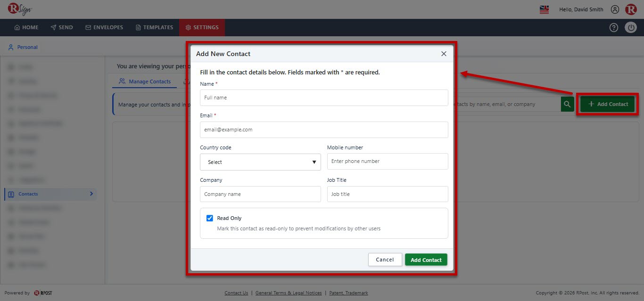The width and height of the screenshot is (644, 301).
Task: Click the RSign logo
Action: (20, 9)
